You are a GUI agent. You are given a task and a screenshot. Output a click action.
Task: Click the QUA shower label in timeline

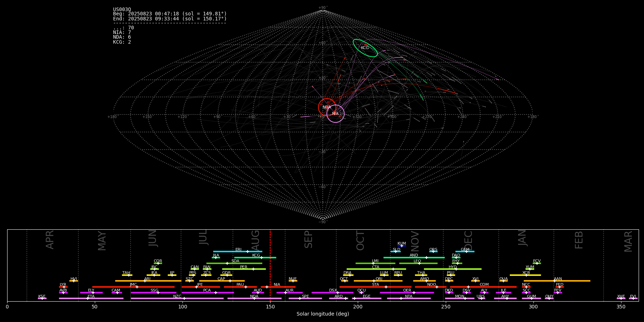pos(503,279)
